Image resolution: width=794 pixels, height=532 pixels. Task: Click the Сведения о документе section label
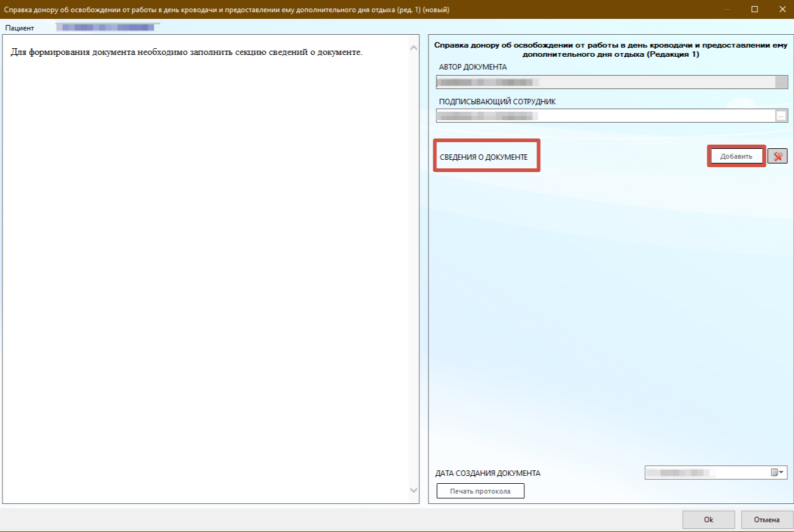(x=483, y=157)
